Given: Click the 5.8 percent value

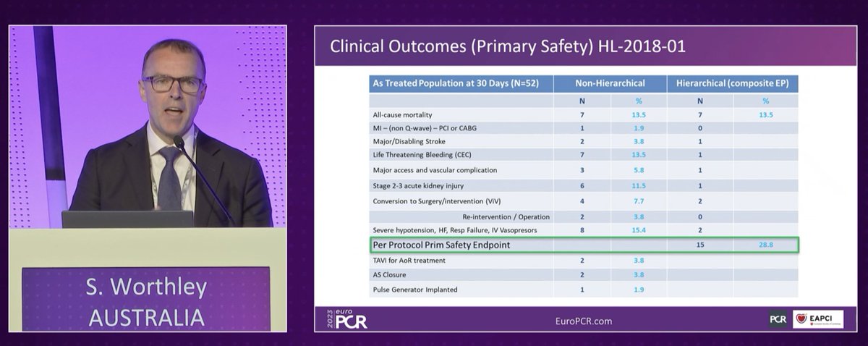Looking at the screenshot, I should (x=639, y=170).
